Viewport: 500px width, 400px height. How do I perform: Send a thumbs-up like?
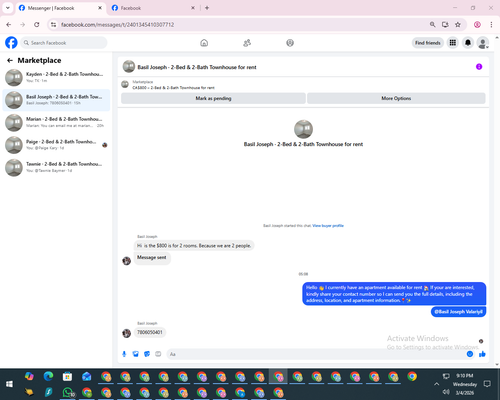(482, 354)
